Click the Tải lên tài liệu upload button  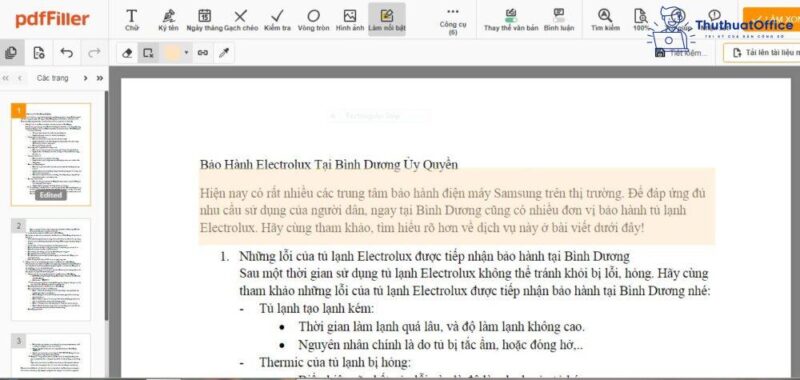click(x=762, y=53)
